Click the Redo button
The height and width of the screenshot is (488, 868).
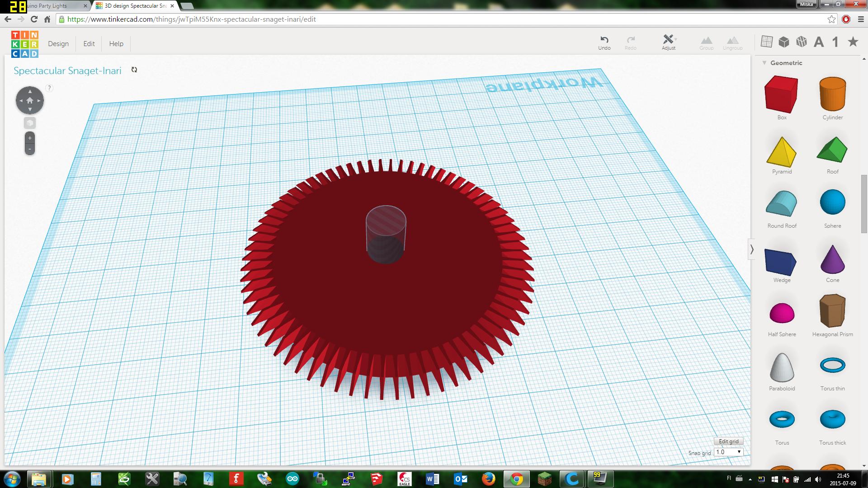point(631,43)
